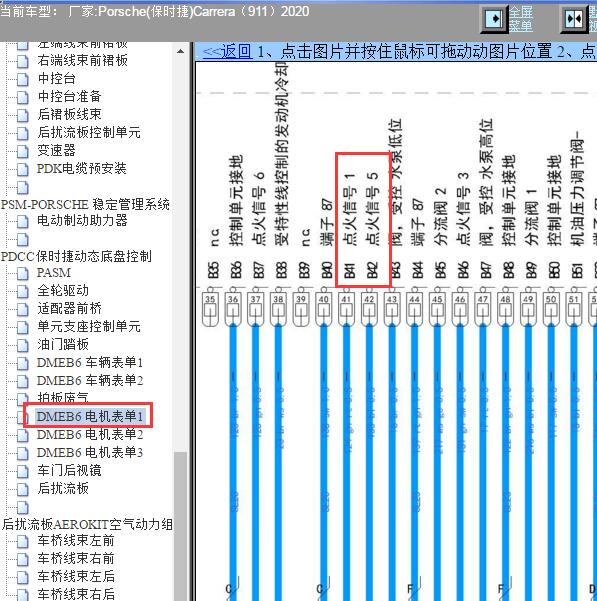Click connector pin 42 in diagram
The width and height of the screenshot is (597, 601).
click(369, 309)
